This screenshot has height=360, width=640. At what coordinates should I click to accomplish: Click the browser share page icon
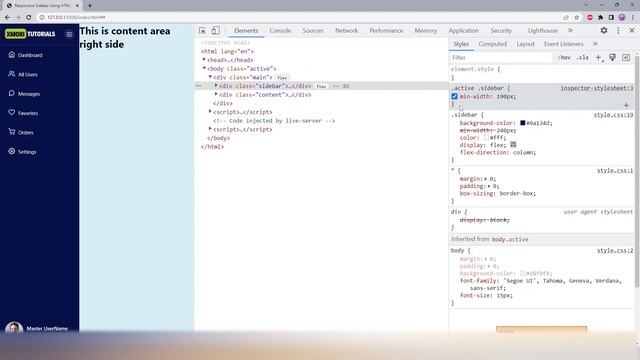pos(566,17)
